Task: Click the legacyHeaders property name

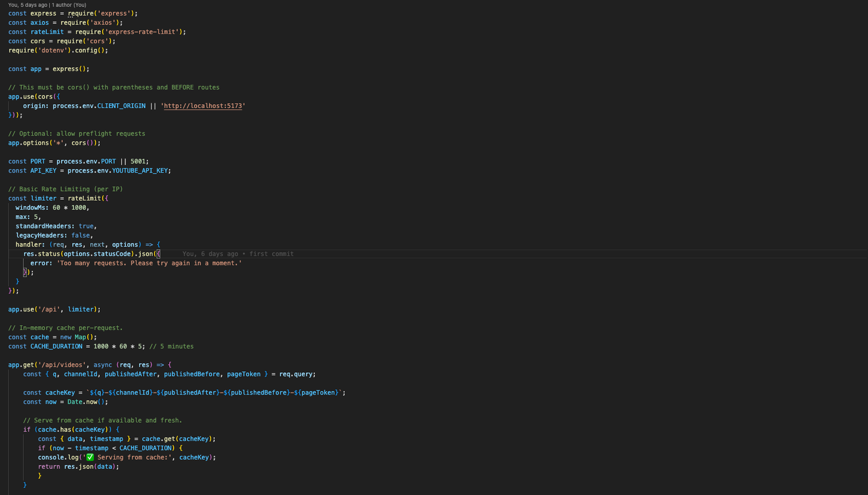Action: pos(42,236)
